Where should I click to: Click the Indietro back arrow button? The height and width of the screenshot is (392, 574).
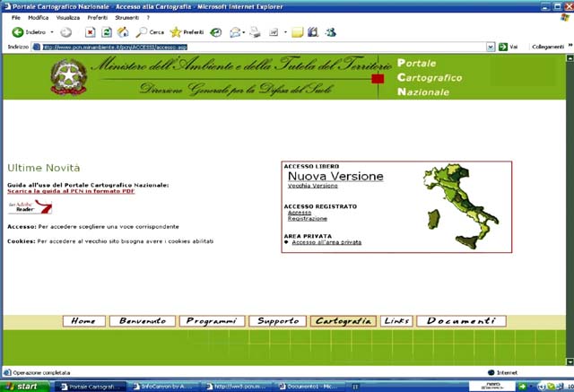(29, 32)
